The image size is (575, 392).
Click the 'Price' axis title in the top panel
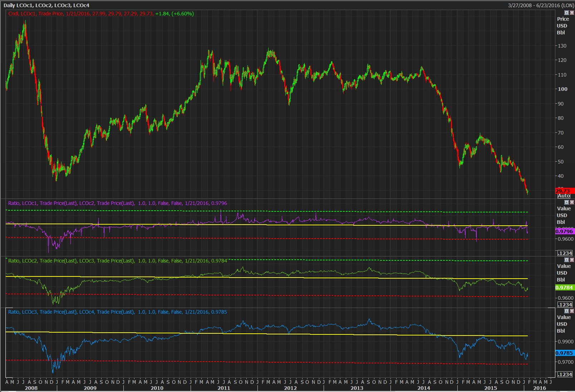(563, 19)
